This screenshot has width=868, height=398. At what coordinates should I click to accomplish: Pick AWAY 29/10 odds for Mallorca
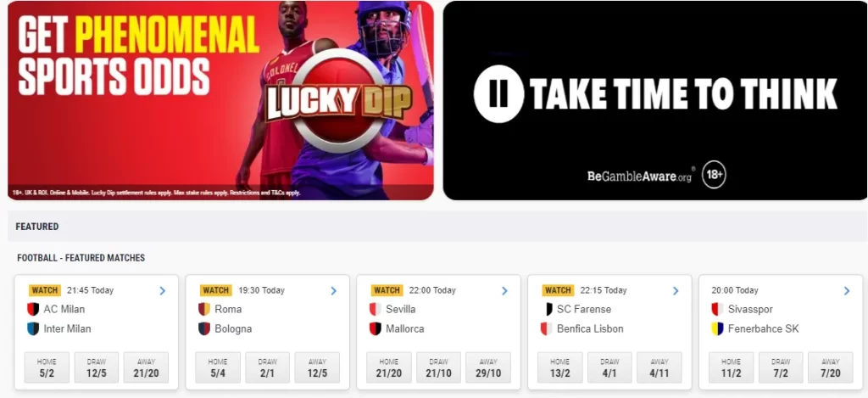488,367
